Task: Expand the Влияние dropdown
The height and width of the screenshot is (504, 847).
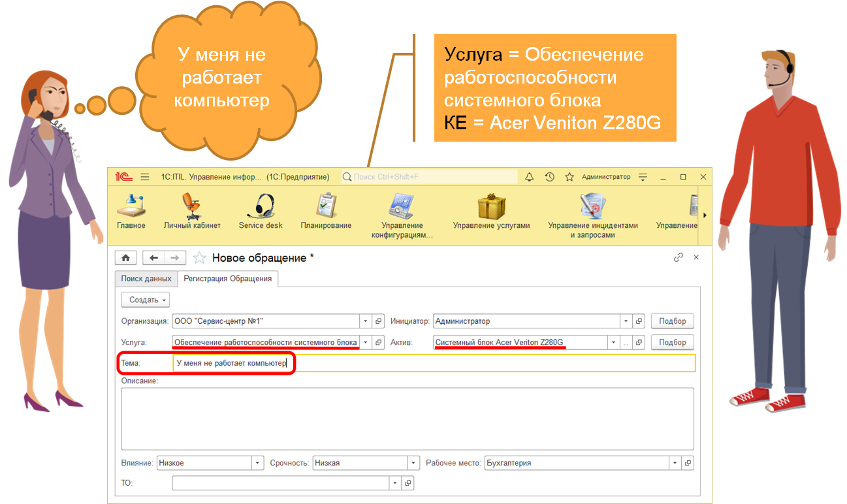Action: pyautogui.click(x=257, y=463)
